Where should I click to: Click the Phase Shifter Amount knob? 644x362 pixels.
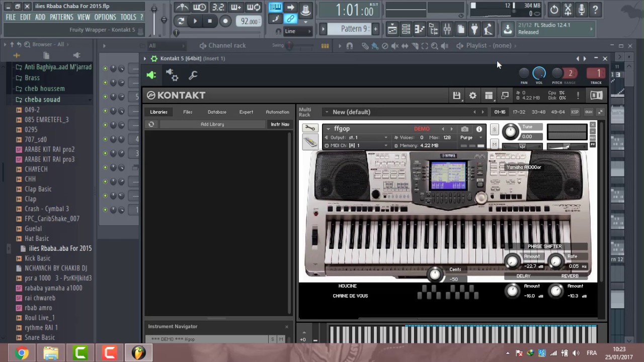pyautogui.click(x=512, y=261)
